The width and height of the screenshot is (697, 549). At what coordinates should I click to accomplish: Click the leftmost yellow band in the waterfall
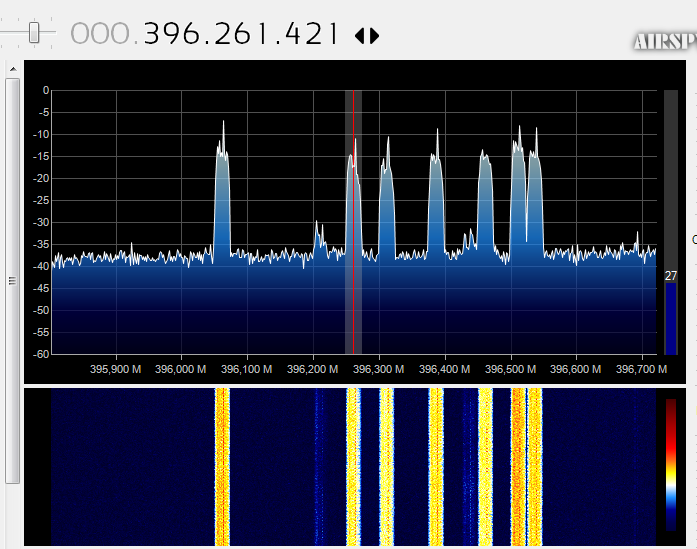[222, 465]
